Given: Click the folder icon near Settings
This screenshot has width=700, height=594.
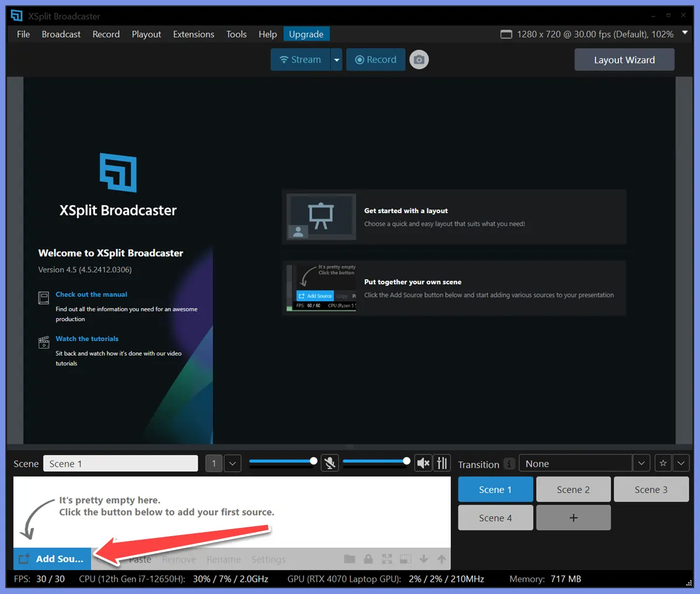Looking at the screenshot, I should (x=350, y=559).
